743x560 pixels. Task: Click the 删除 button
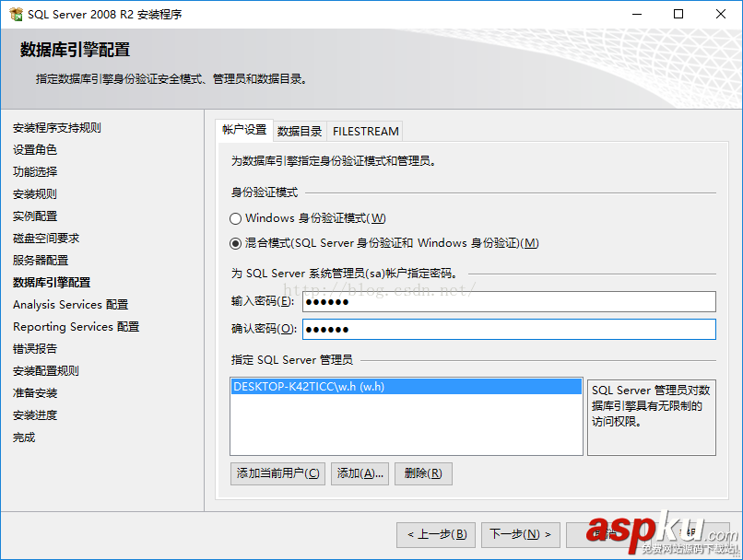click(422, 473)
